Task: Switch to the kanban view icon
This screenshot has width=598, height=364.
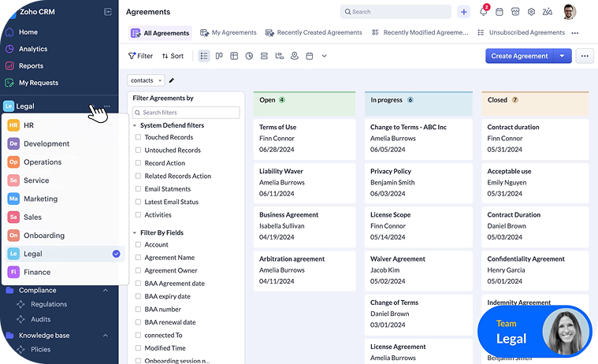Action: pyautogui.click(x=219, y=56)
